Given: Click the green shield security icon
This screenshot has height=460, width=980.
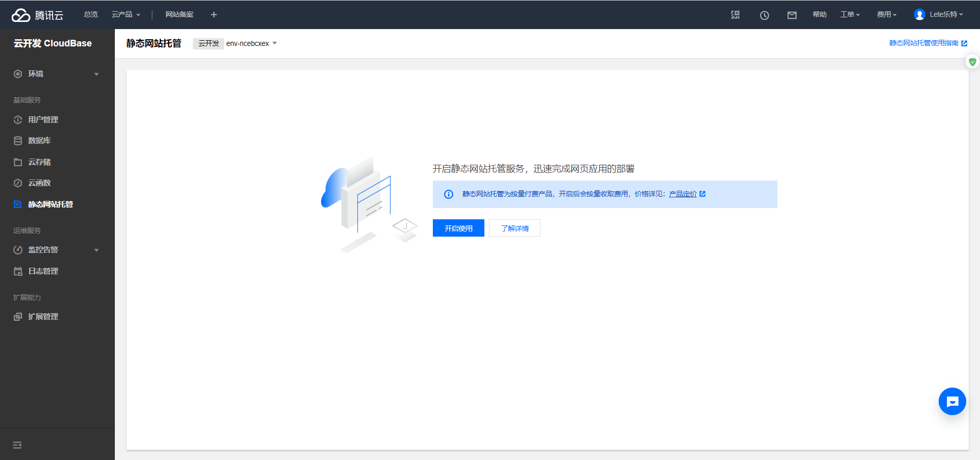Looking at the screenshot, I should 972,62.
